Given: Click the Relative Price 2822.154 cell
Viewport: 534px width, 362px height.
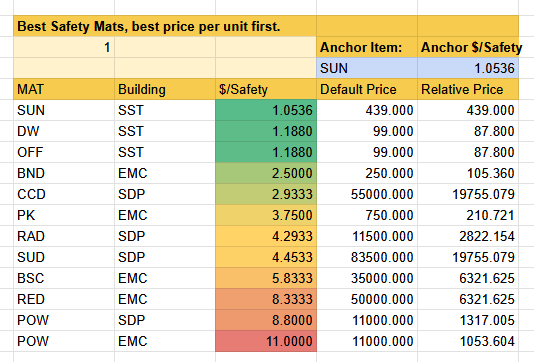Looking at the screenshot, I should pyautogui.click(x=468, y=236).
